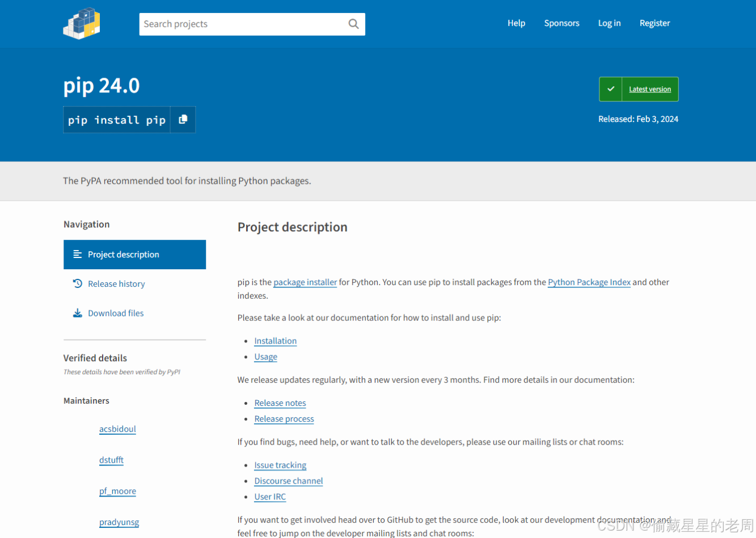Switch to Release history tab
This screenshot has width=756, height=538.
[134, 283]
